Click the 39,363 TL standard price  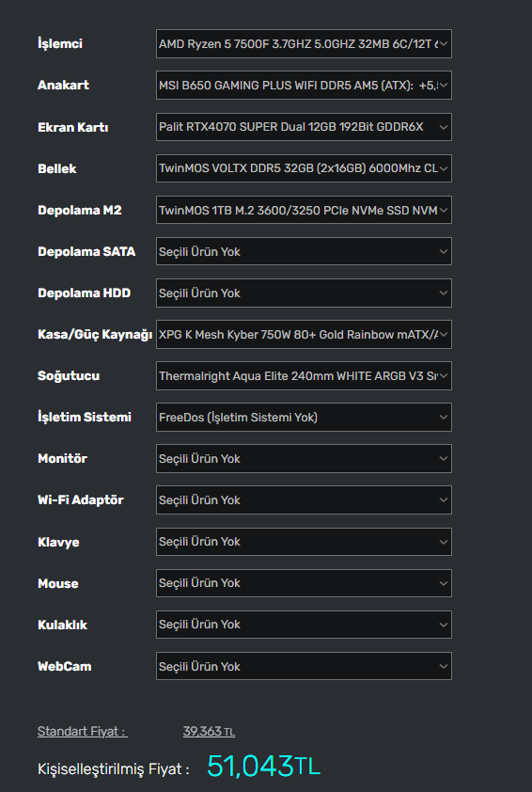pos(209,732)
